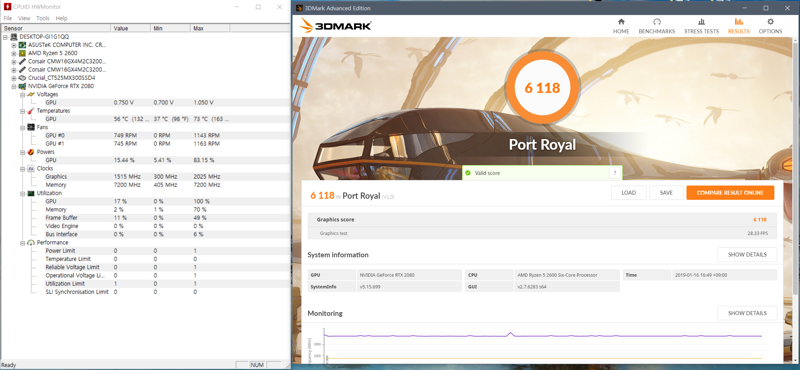Click the Max column header

tap(210, 28)
